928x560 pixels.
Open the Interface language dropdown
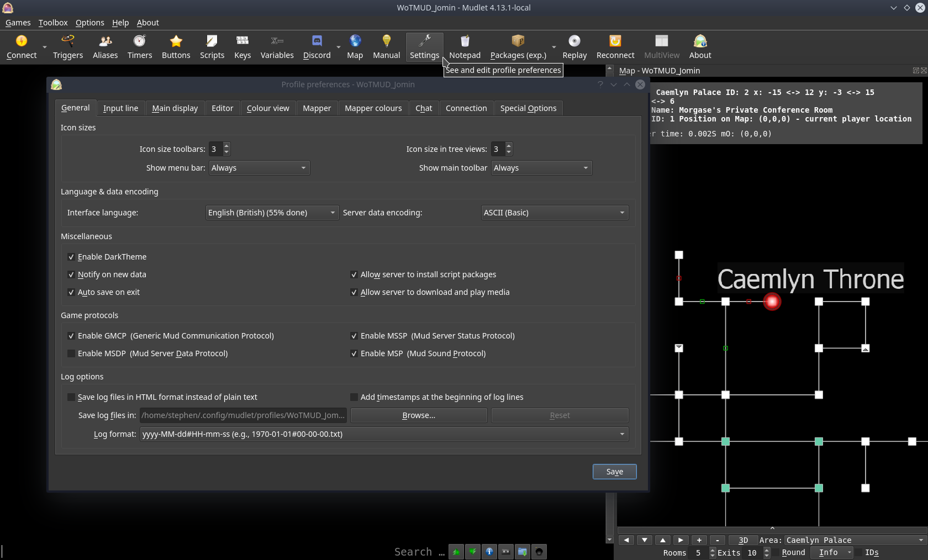272,213
